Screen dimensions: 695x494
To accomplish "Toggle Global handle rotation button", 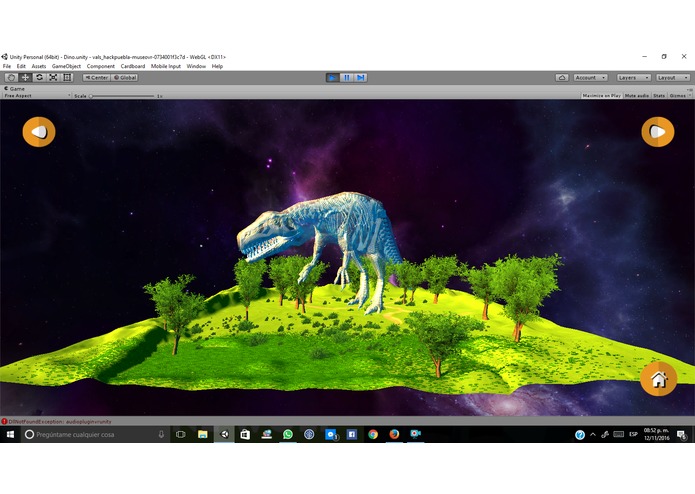I will tap(125, 78).
